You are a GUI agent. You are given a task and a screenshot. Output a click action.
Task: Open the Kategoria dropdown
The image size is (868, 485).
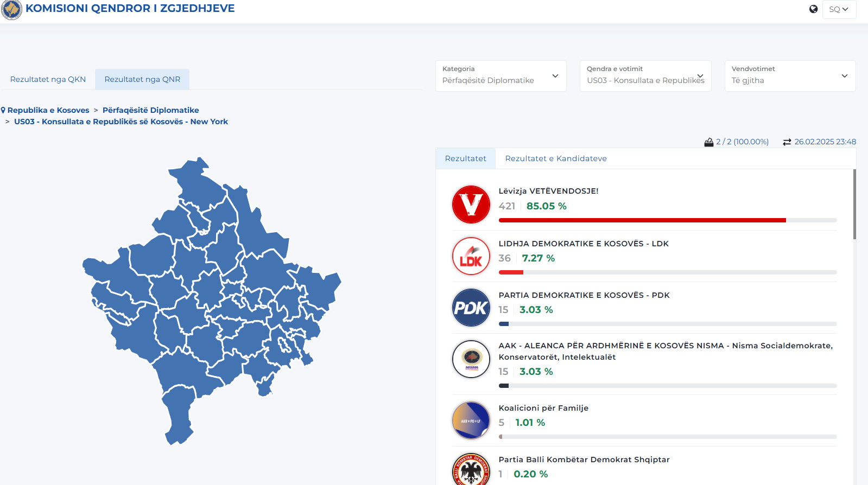point(500,75)
